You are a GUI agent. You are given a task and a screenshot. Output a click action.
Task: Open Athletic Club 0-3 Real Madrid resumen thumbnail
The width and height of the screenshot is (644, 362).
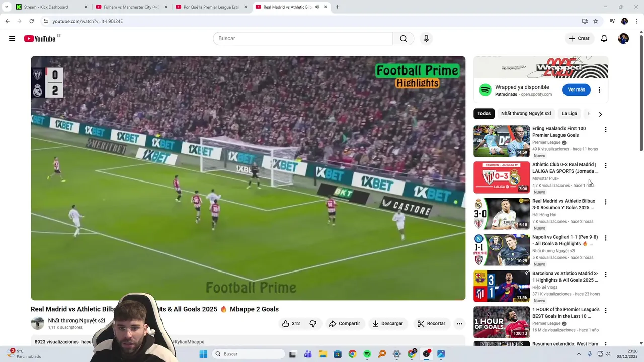pyautogui.click(x=502, y=177)
